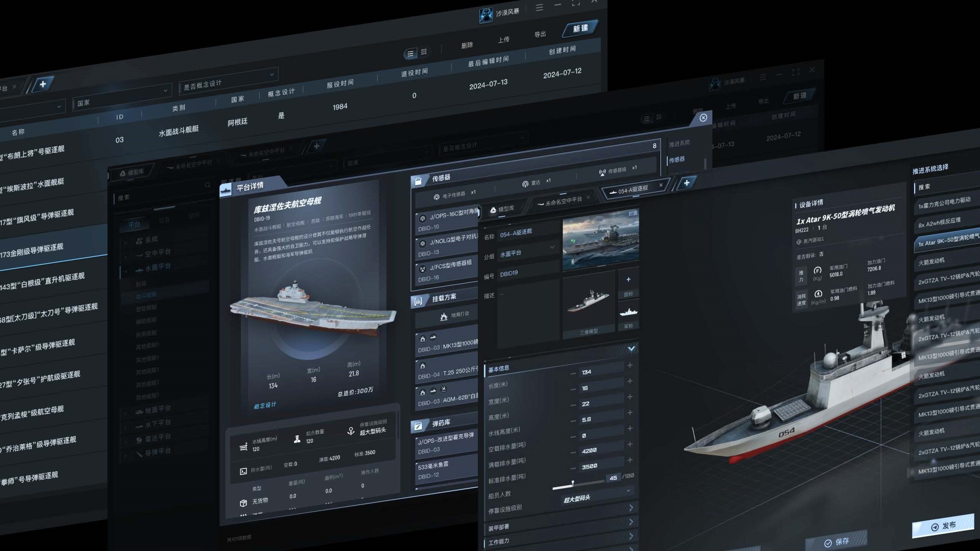
Task: Switch to grid view in back window
Action: pyautogui.click(x=424, y=51)
